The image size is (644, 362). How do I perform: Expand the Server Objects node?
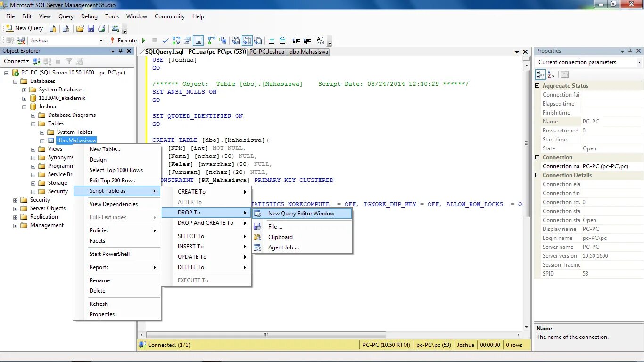pyautogui.click(x=16, y=208)
